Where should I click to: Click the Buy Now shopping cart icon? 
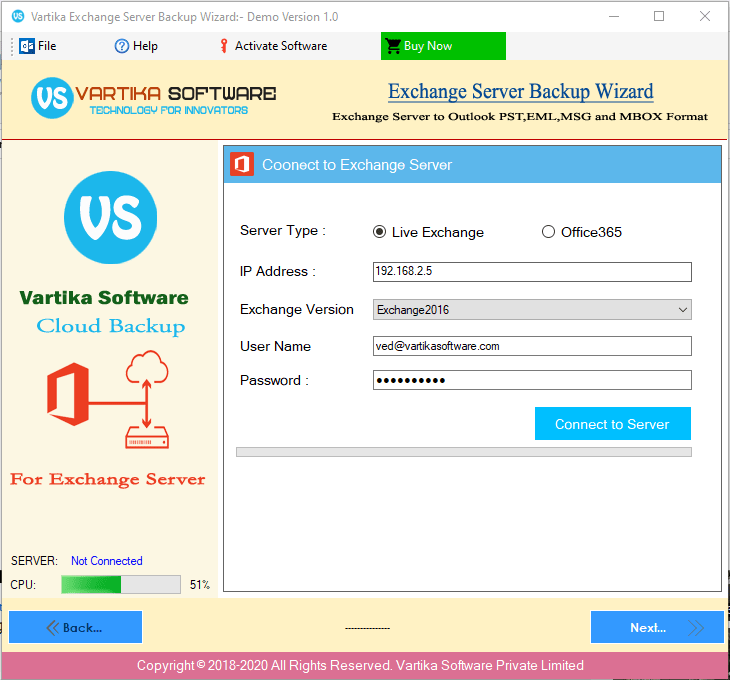pos(393,46)
